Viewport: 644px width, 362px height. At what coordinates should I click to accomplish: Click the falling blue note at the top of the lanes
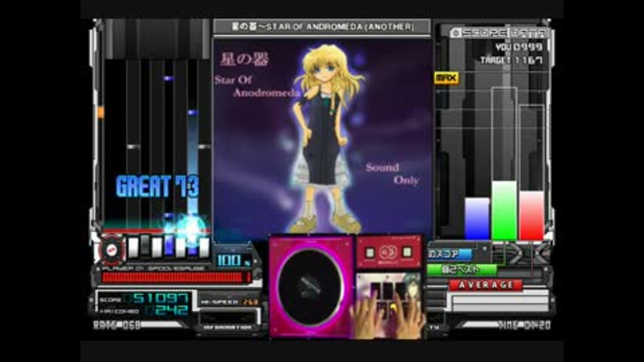coord(168,78)
